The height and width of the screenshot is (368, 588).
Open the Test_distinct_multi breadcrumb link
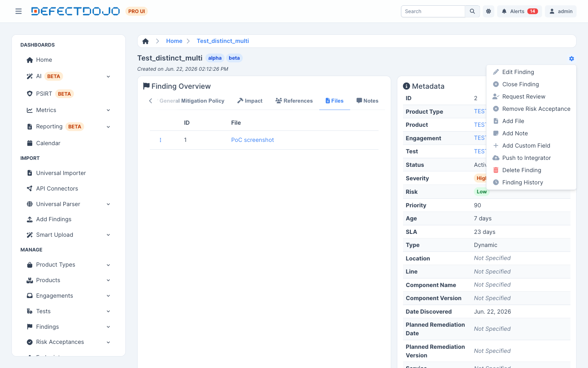(223, 41)
